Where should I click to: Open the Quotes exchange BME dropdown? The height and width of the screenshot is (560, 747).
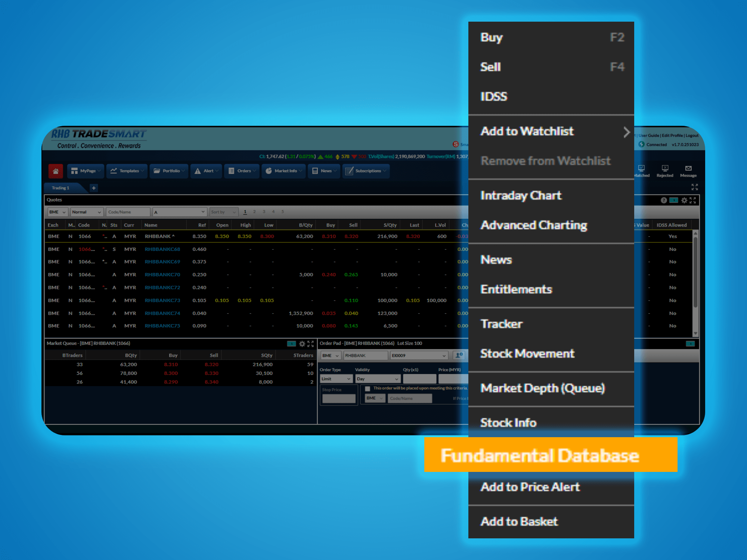[x=58, y=212]
